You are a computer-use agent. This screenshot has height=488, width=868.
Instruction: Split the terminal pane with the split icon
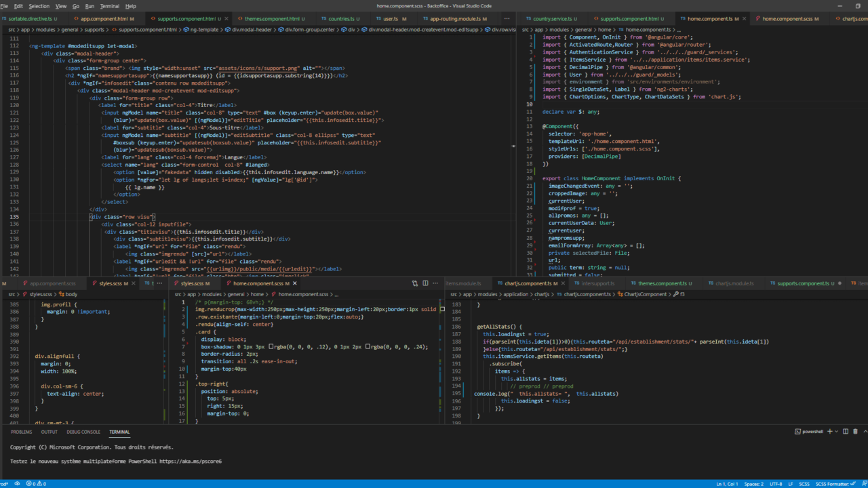click(x=846, y=431)
